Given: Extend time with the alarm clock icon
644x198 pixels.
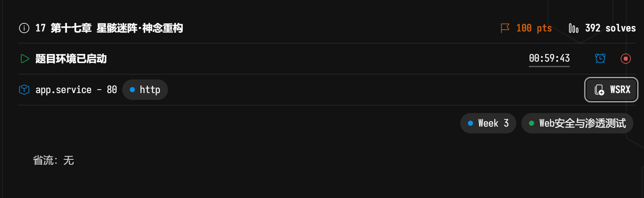Looking at the screenshot, I should (600, 59).
